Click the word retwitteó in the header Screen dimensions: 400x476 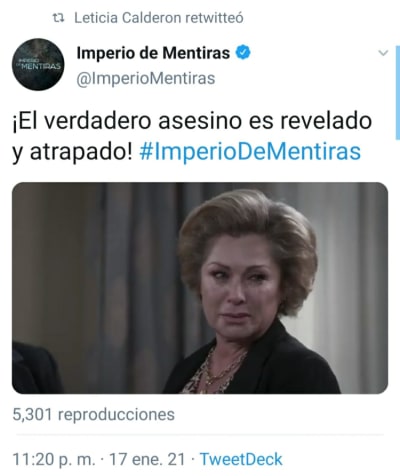click(214, 18)
